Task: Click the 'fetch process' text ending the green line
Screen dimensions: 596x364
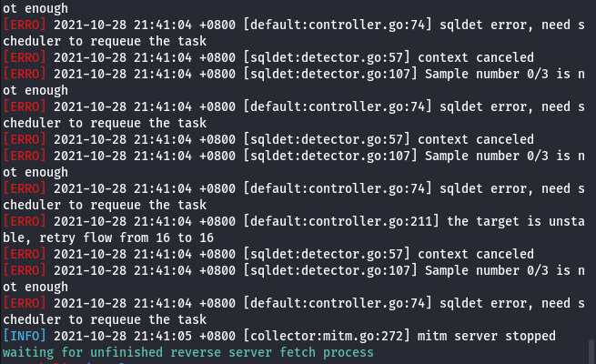Action: [327, 352]
